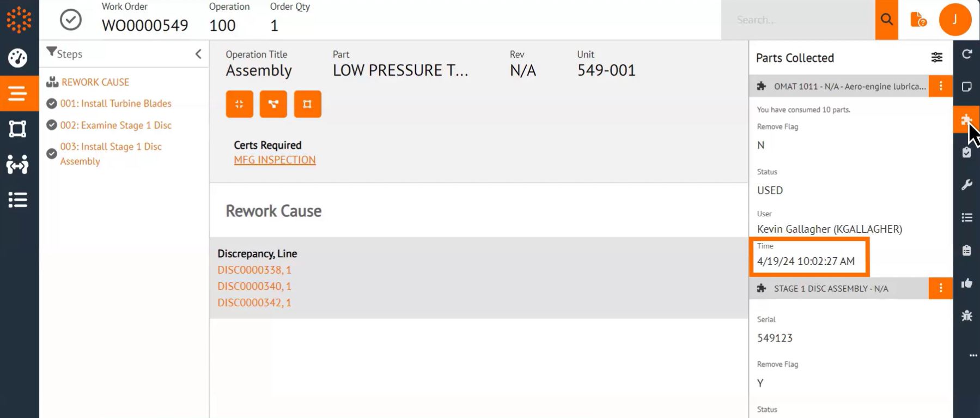
Task: Click the checklist icon in left navigation
Action: [19, 200]
